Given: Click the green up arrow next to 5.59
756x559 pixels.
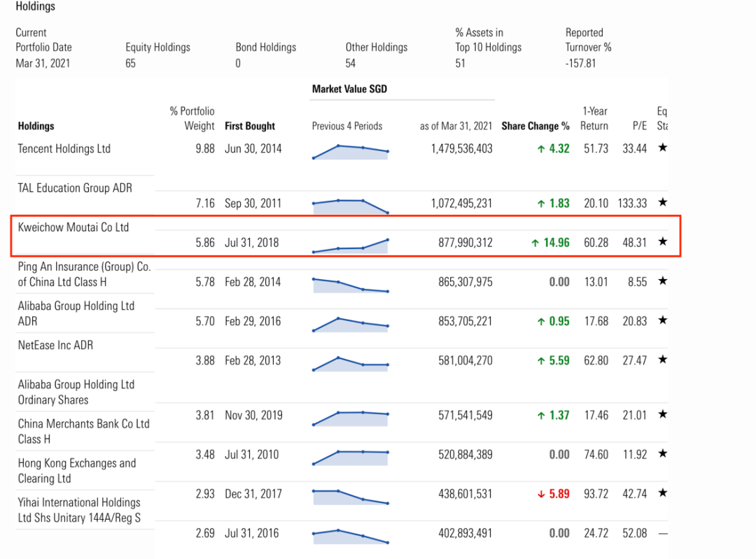Looking at the screenshot, I should click(x=540, y=361).
